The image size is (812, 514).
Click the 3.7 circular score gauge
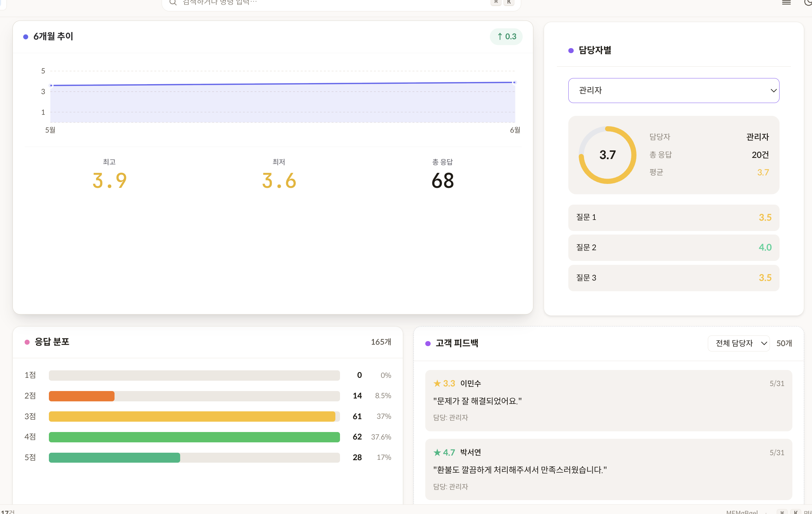[x=607, y=155]
